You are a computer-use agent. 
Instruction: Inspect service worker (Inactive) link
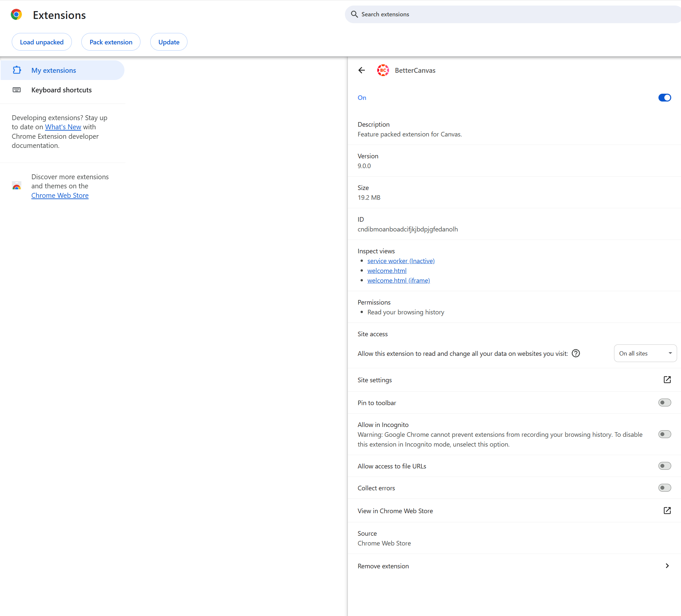point(401,261)
